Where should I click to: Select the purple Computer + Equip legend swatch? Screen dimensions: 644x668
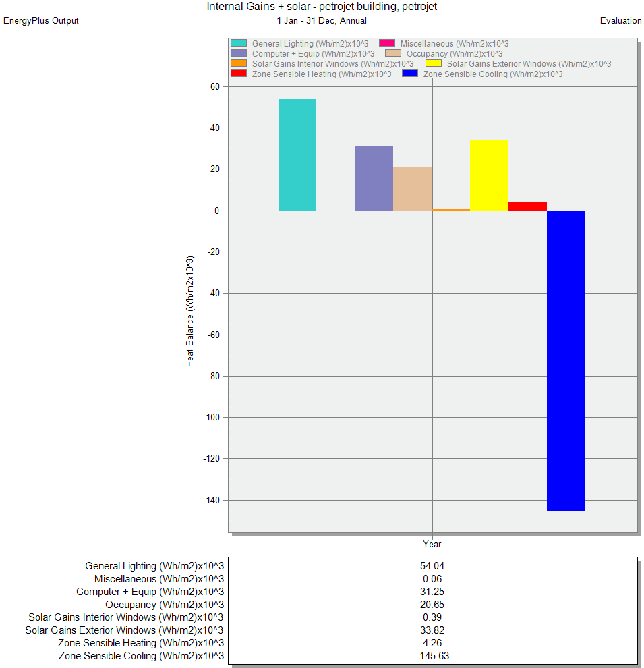click(x=239, y=53)
